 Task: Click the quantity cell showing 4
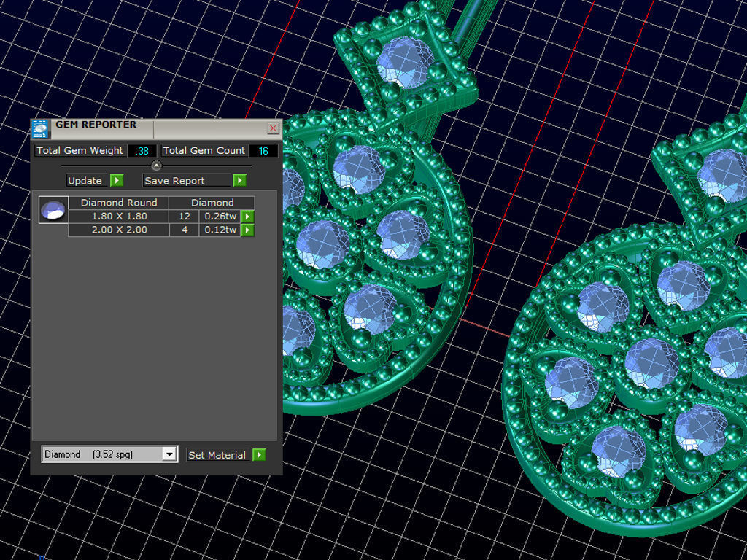(185, 230)
